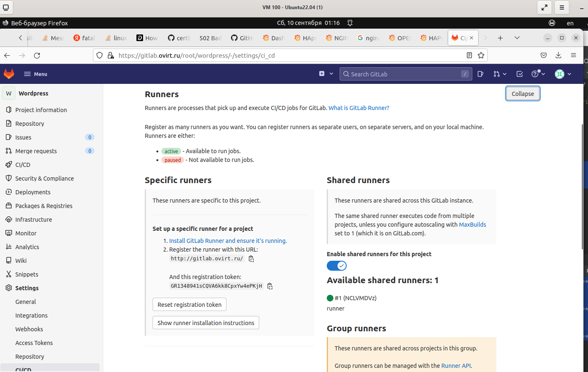This screenshot has height=372, width=588.
Task: Open the Pocket save icon
Action: pos(544,55)
